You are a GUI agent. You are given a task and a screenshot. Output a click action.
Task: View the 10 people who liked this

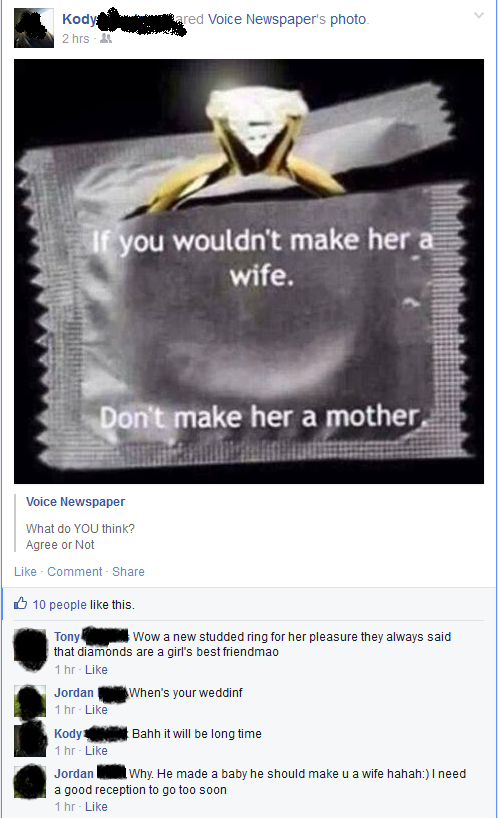pyautogui.click(x=59, y=605)
